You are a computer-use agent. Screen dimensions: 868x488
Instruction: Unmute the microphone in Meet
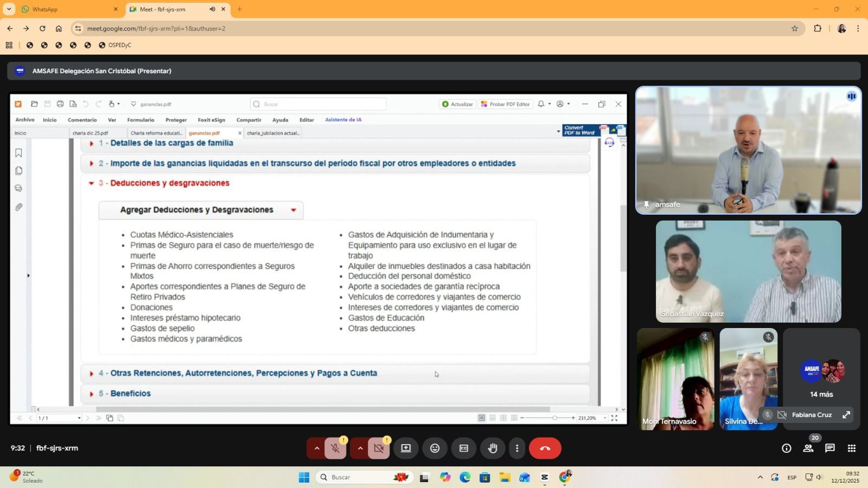pyautogui.click(x=335, y=448)
